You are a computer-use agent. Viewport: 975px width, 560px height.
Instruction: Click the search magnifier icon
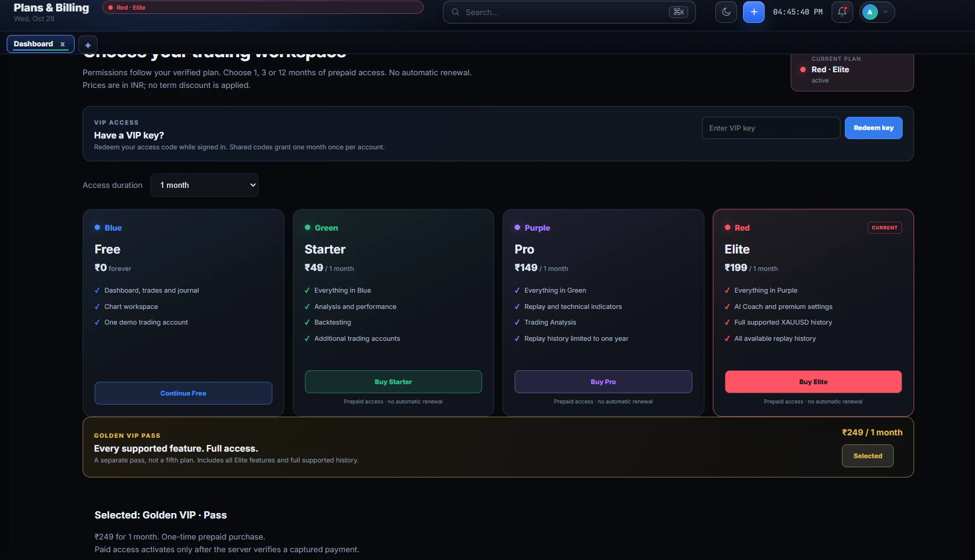(x=456, y=12)
